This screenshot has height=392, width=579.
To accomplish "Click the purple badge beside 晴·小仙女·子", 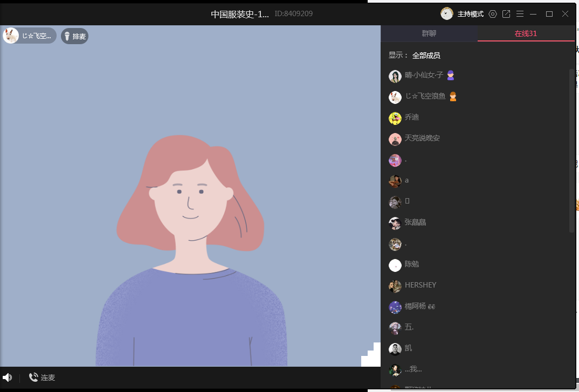I will tap(451, 75).
